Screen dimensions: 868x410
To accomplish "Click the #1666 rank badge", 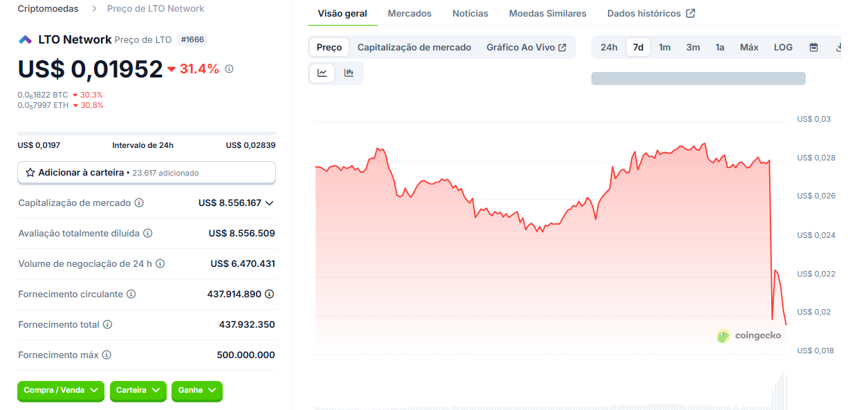I will (192, 39).
